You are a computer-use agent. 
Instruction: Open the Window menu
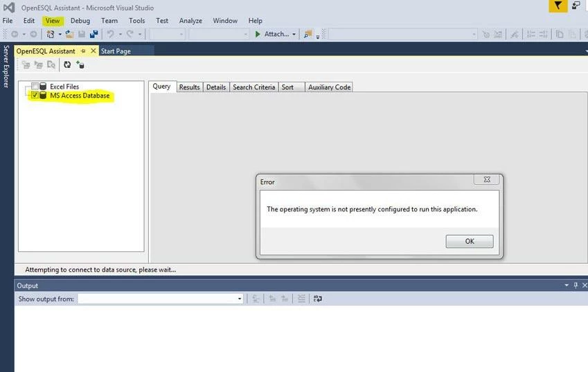(225, 21)
